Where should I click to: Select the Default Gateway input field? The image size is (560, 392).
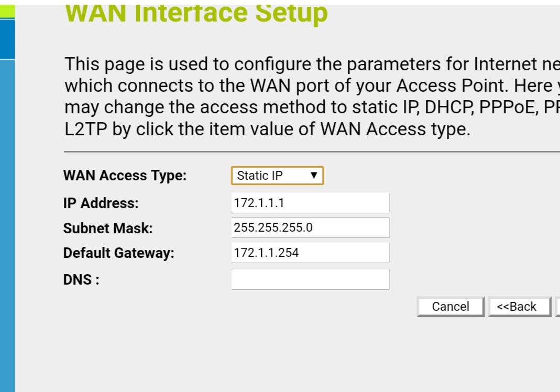[x=310, y=253]
